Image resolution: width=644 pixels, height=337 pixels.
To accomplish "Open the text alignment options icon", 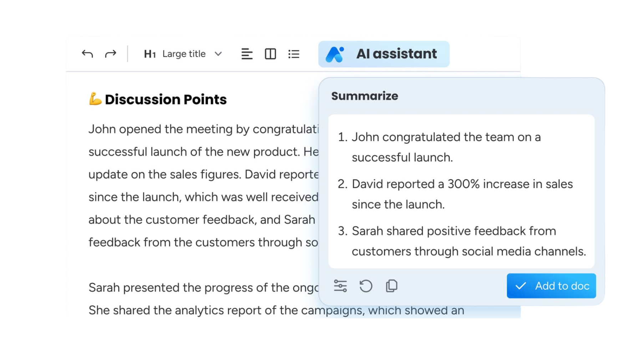I will click(247, 54).
